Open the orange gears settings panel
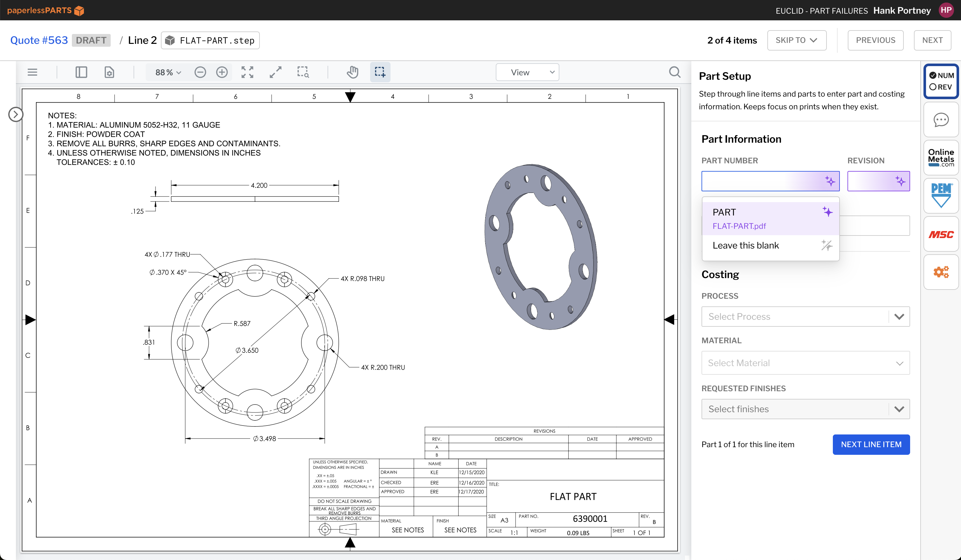Image resolution: width=961 pixels, height=560 pixels. [941, 272]
